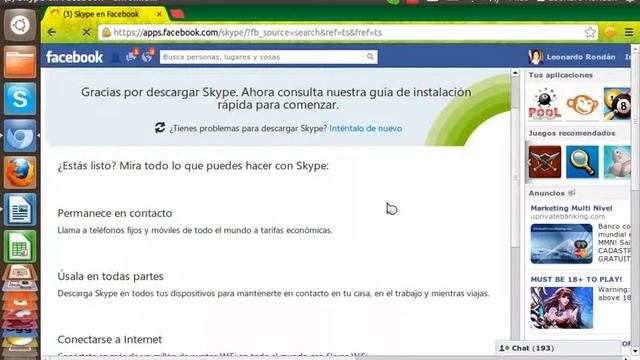Open the Pool game app
This screenshot has width=640, height=360.
tap(544, 104)
